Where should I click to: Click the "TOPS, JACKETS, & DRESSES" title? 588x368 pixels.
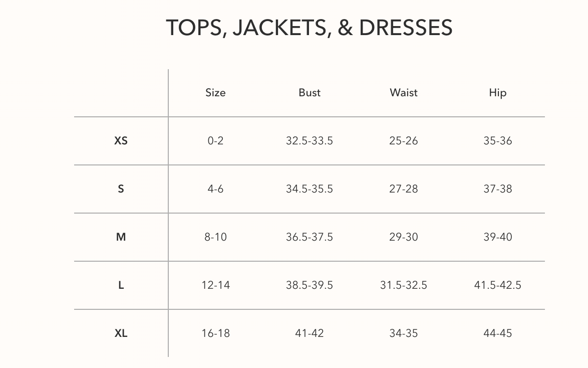(x=309, y=28)
